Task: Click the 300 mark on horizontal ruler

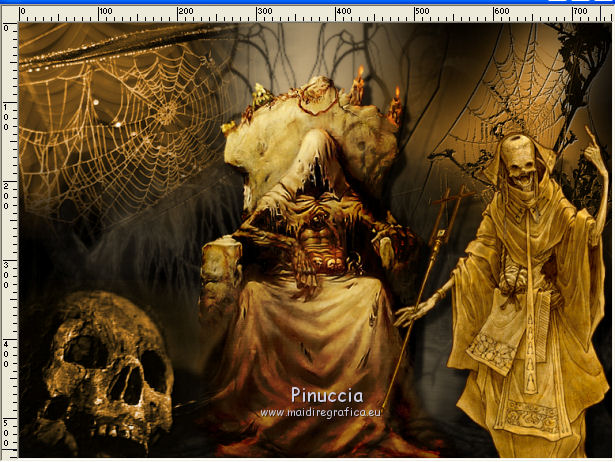Action: pyautogui.click(x=264, y=11)
